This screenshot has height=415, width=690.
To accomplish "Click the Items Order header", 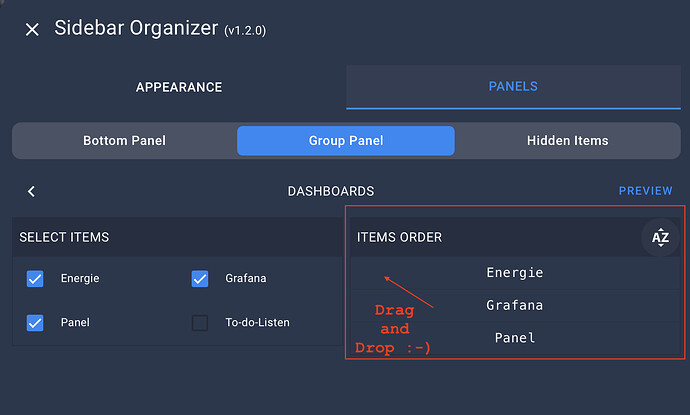I will point(400,237).
